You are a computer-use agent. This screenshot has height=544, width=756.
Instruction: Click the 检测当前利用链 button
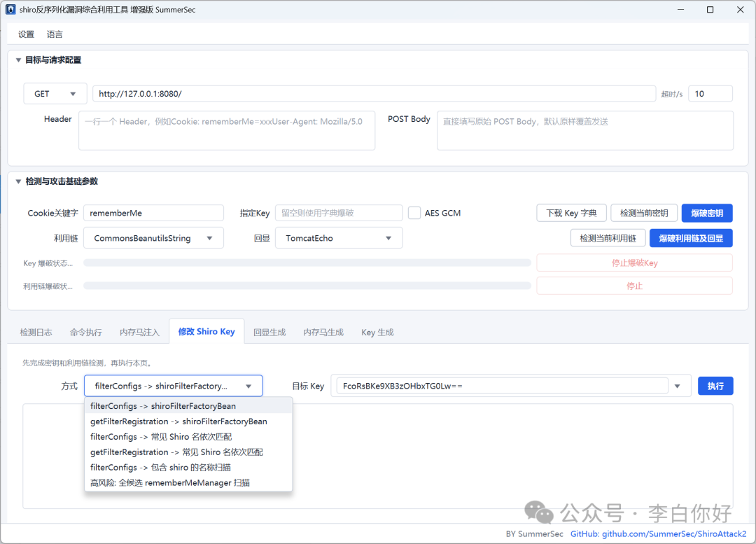[x=608, y=238]
